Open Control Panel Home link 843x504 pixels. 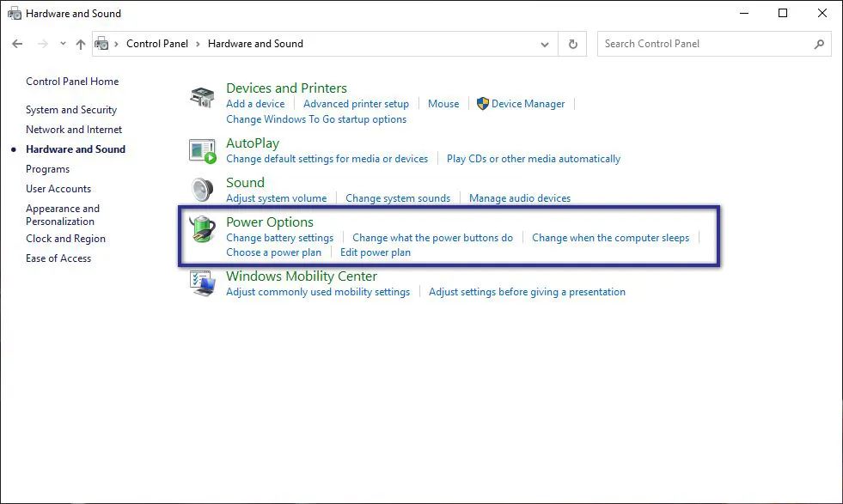click(72, 82)
